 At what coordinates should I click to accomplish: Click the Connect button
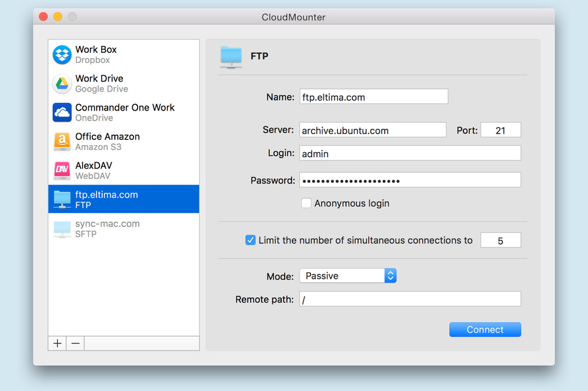click(485, 329)
